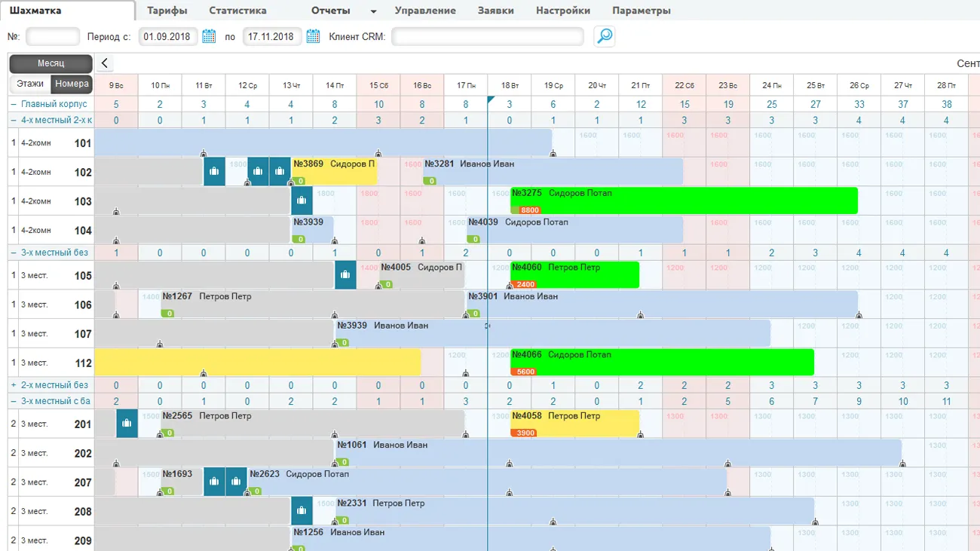The height and width of the screenshot is (551, 980).
Task: Open the calendar picker for period end date
Action: click(x=313, y=36)
